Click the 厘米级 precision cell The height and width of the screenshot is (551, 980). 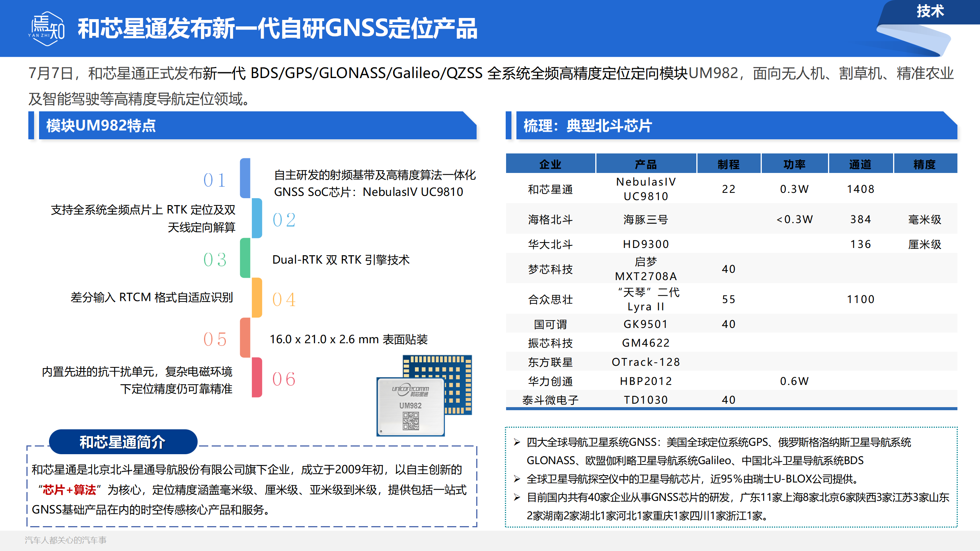pos(924,245)
